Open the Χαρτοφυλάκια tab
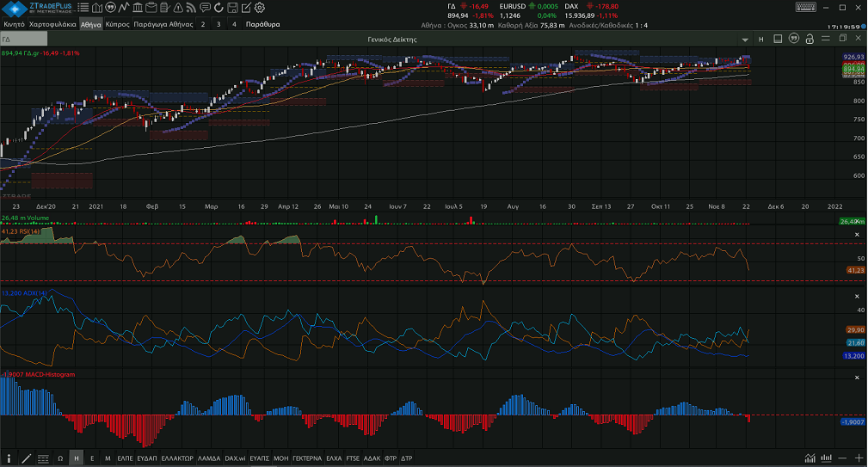 pyautogui.click(x=52, y=24)
